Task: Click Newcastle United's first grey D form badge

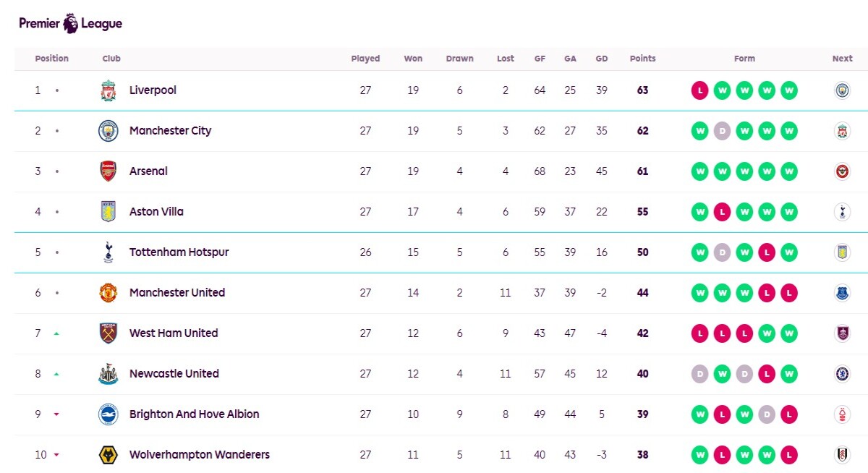Action: pyautogui.click(x=699, y=374)
